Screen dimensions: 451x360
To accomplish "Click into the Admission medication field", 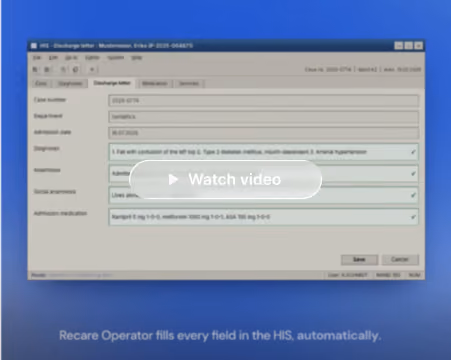I will 263,217.
